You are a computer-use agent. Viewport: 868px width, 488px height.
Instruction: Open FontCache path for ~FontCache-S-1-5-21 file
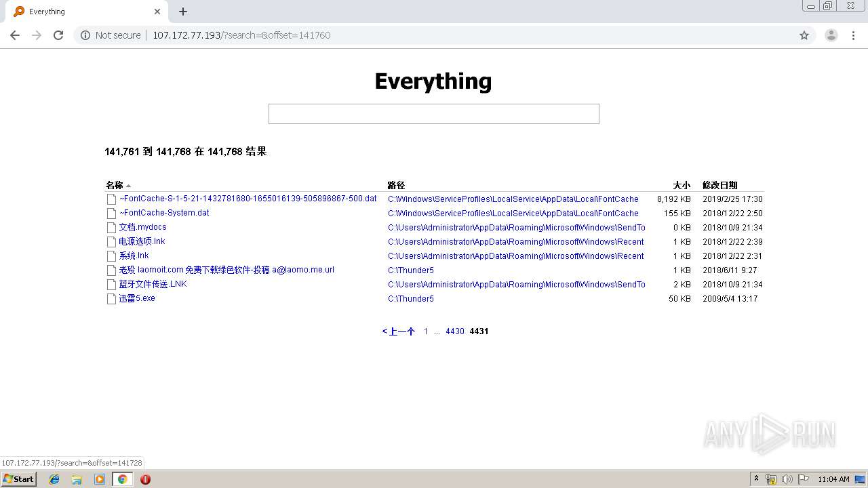tap(513, 199)
